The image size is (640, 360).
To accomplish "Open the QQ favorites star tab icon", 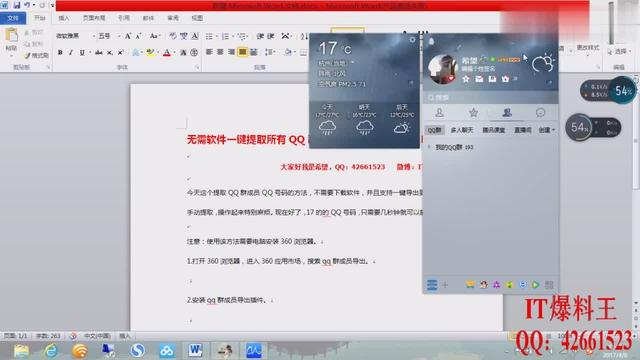I will click(x=473, y=112).
